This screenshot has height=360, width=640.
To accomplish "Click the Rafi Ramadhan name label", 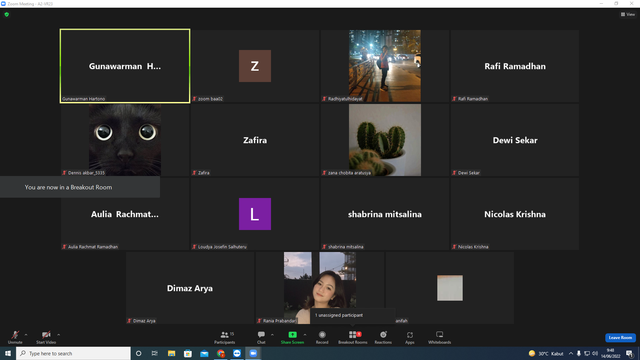I will click(473, 99).
